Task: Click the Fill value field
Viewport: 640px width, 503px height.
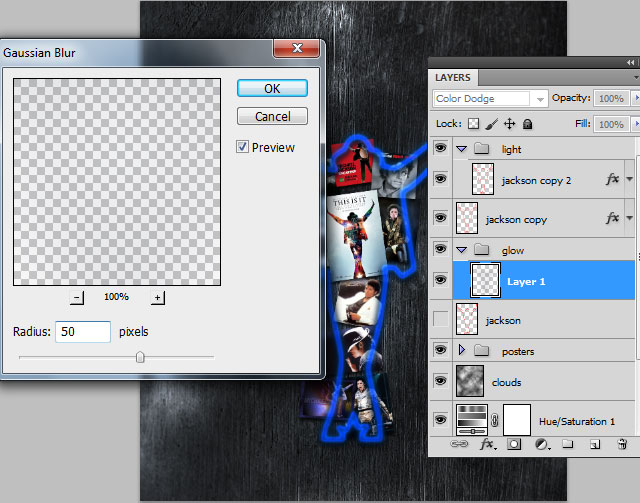Action: [611, 124]
